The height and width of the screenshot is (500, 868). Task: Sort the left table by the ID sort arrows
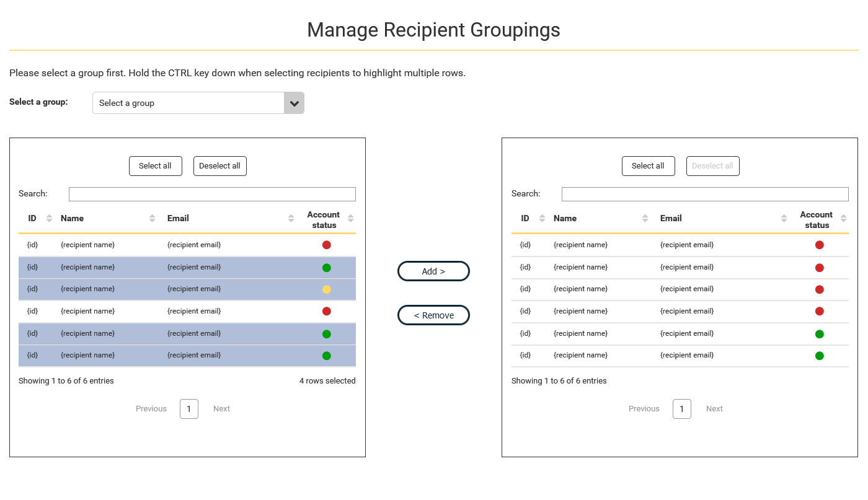pyautogui.click(x=50, y=218)
